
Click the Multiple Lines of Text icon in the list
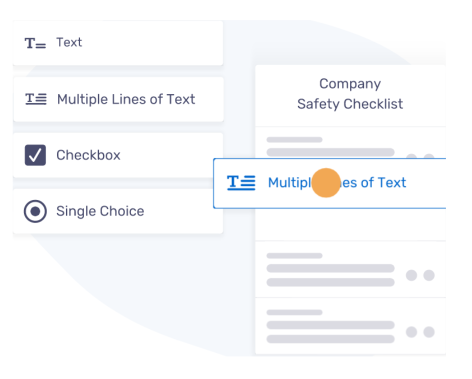(36, 99)
